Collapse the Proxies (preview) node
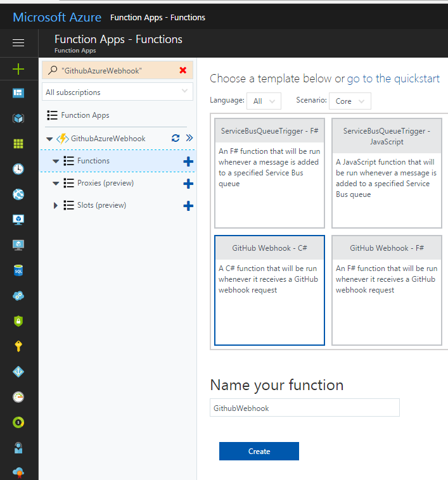448x480 pixels. (x=56, y=184)
